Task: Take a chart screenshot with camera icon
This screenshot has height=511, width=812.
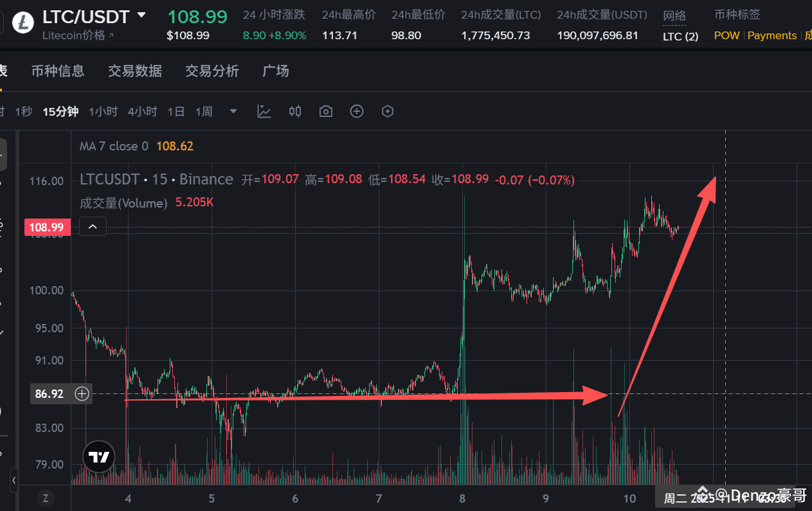Action: click(325, 111)
